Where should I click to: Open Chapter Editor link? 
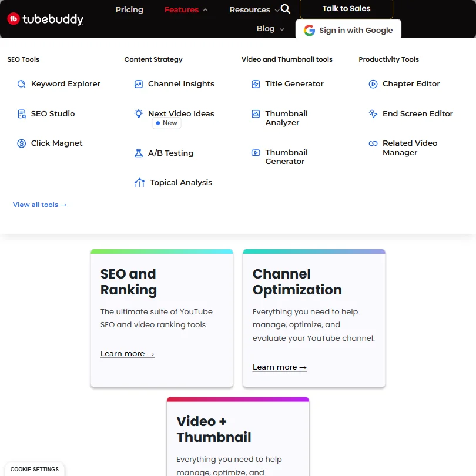tap(411, 84)
